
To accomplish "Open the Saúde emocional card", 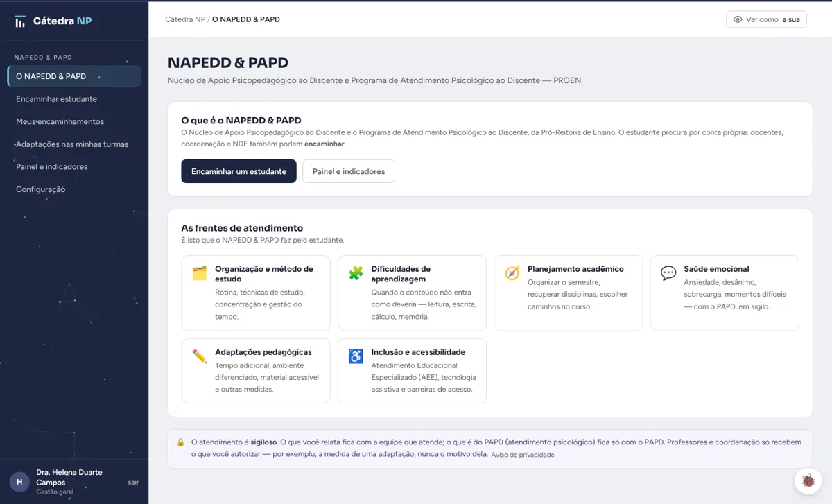I will tap(725, 293).
